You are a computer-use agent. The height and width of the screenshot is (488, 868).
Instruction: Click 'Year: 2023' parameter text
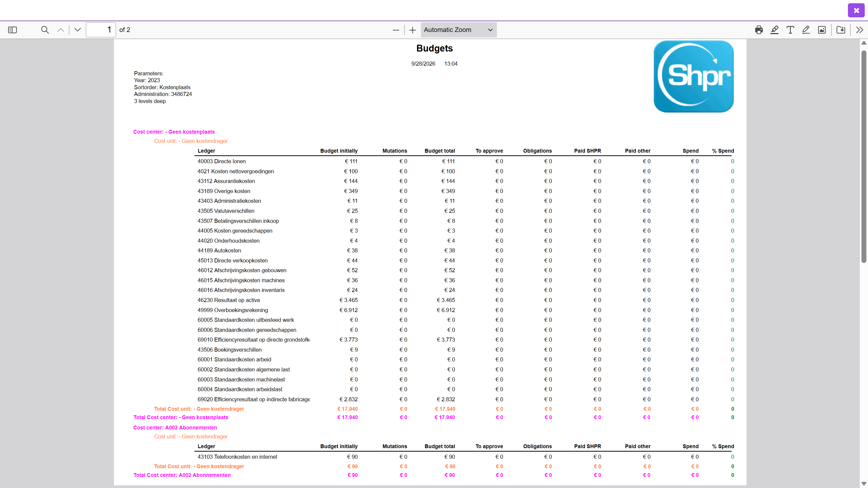click(x=147, y=80)
